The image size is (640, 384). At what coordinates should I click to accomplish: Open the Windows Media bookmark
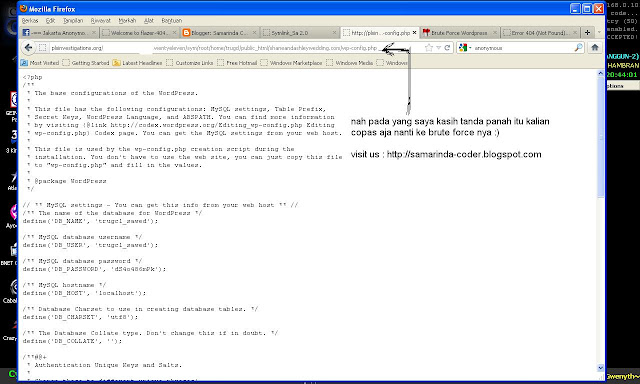click(x=349, y=63)
